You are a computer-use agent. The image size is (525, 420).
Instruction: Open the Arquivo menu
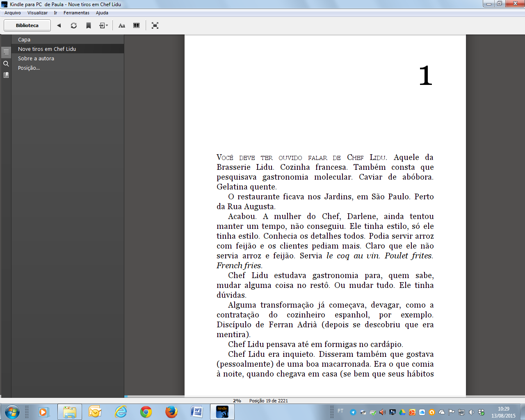click(x=13, y=13)
